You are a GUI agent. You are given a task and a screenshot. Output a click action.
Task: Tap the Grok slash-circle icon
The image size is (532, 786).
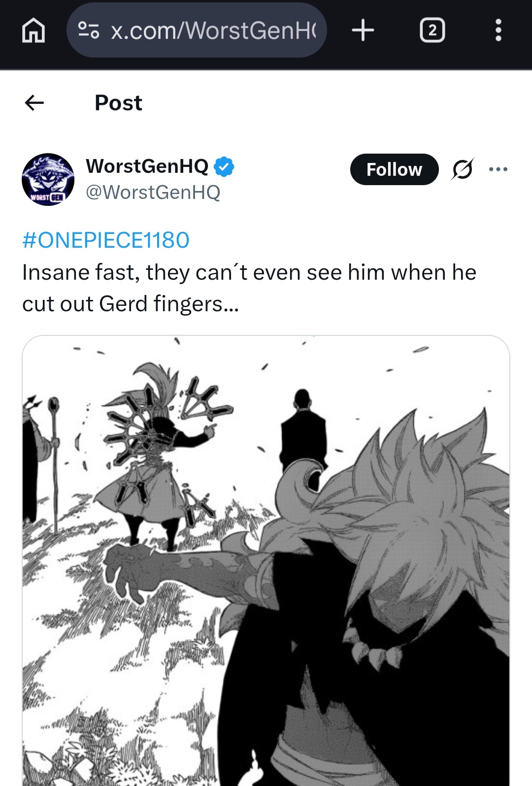462,169
